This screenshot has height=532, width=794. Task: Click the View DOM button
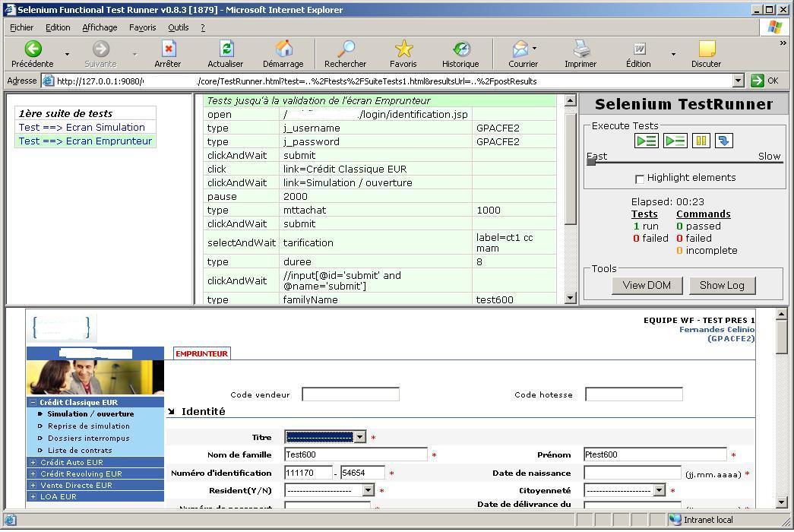pyautogui.click(x=647, y=285)
